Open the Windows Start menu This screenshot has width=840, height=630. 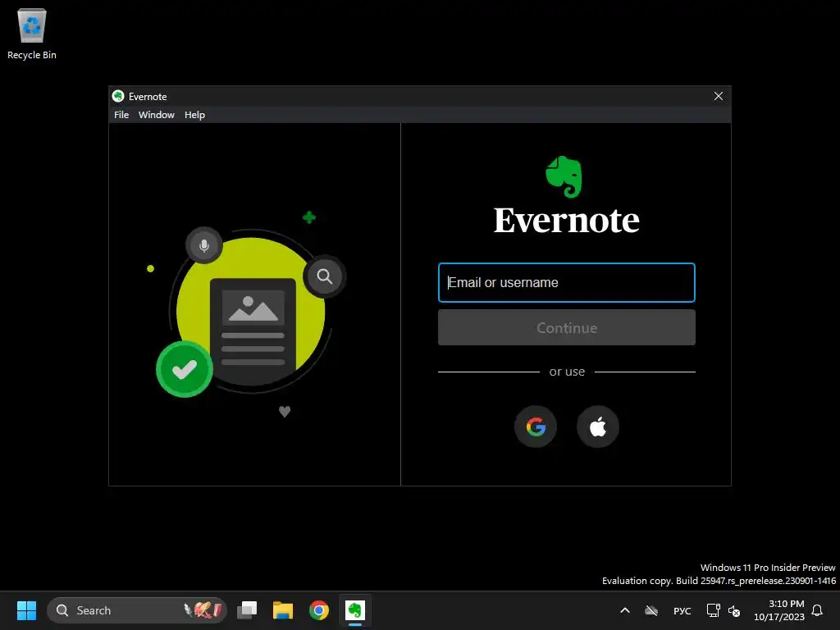pyautogui.click(x=26, y=610)
